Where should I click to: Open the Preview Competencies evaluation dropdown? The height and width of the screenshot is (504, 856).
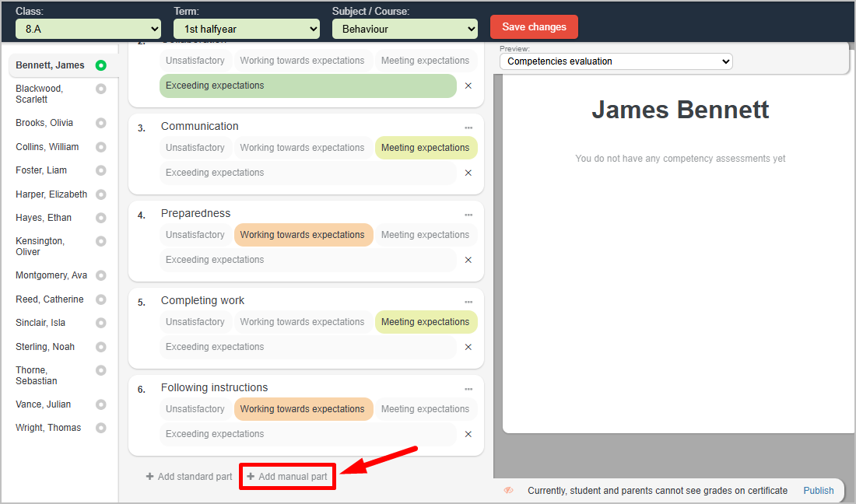point(616,61)
